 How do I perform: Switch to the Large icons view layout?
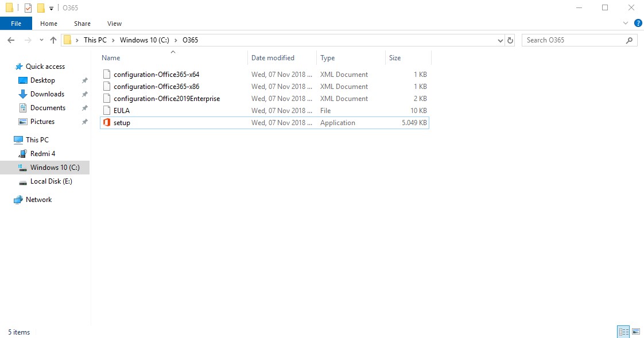tap(636, 332)
